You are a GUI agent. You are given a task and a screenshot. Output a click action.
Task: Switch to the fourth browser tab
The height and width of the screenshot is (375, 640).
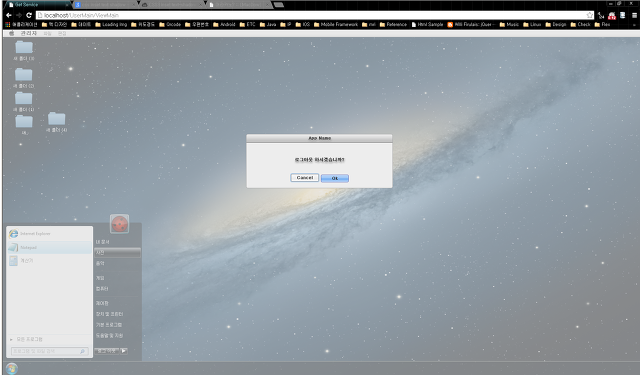[239, 4]
